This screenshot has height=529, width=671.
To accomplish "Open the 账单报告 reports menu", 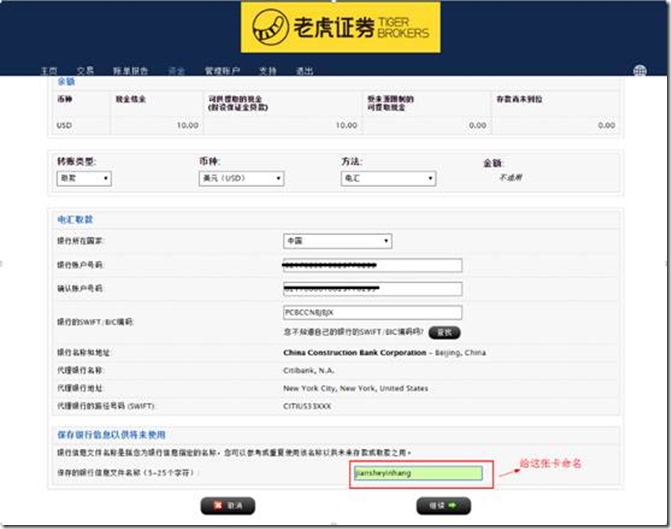I will coord(132,71).
